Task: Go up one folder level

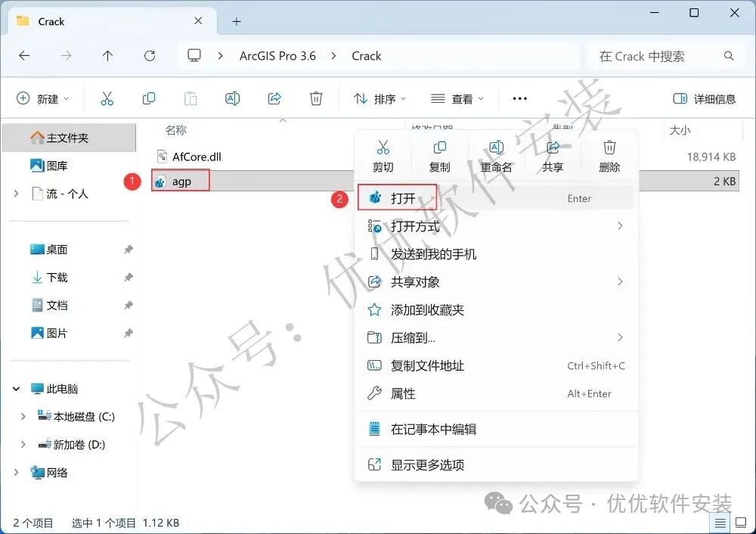Action: tap(107, 56)
